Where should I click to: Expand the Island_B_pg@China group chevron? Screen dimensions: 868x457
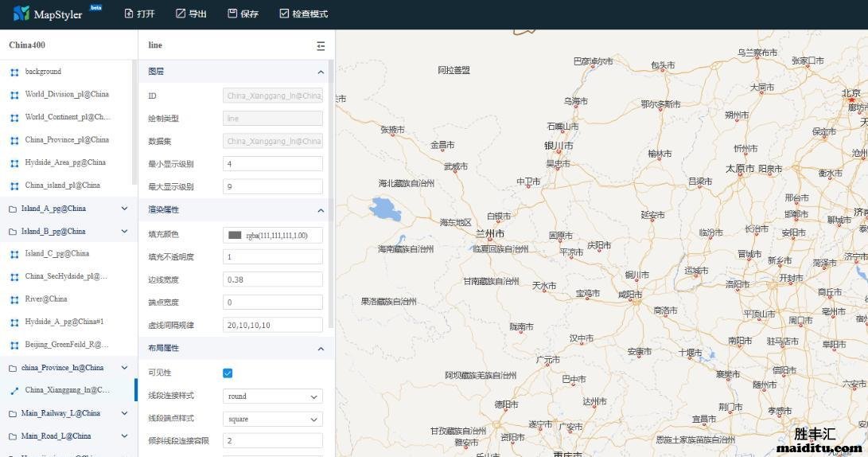click(x=125, y=231)
